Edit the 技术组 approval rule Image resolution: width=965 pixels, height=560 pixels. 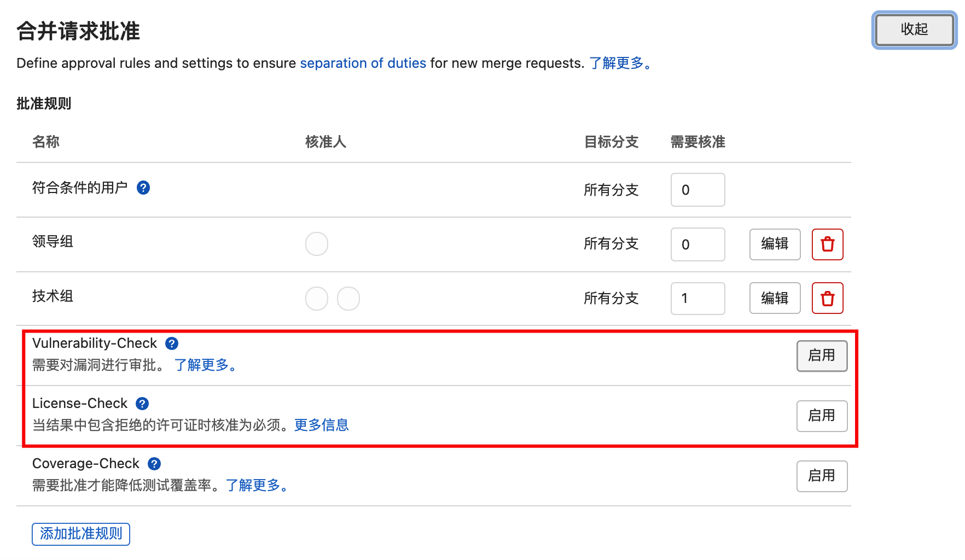click(775, 299)
